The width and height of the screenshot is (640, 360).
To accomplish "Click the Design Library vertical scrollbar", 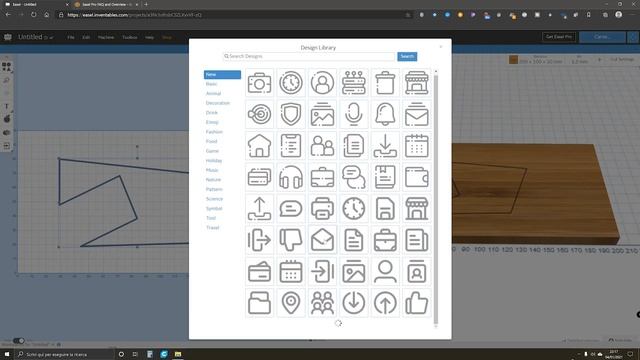I will tap(436, 198).
